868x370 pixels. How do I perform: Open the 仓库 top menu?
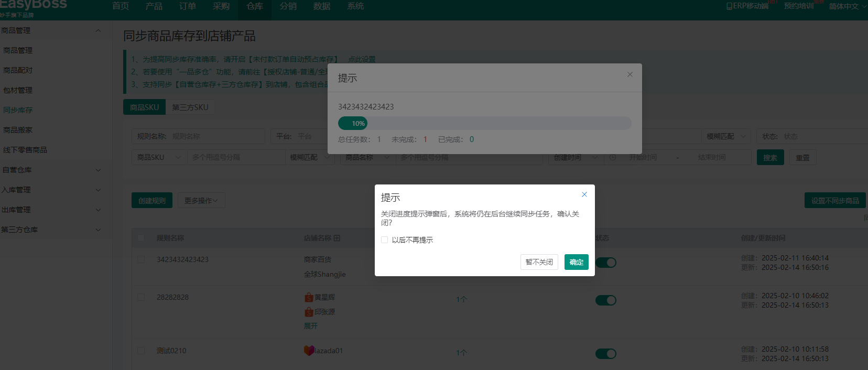255,6
